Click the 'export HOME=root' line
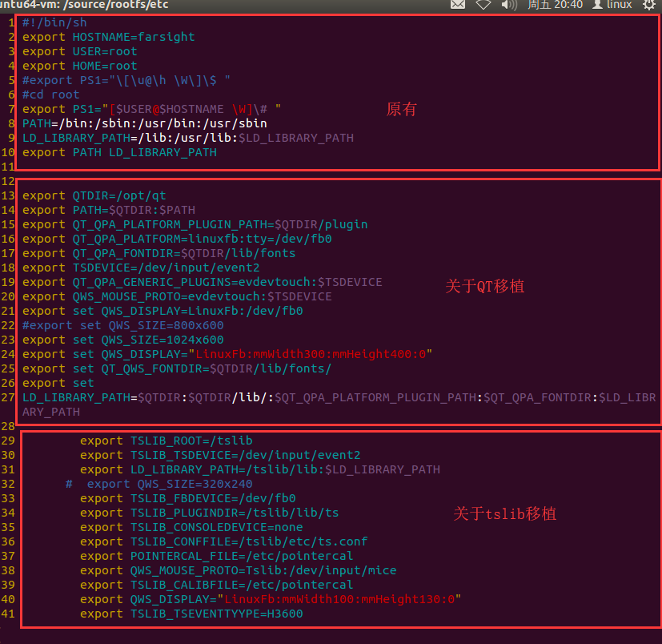 coord(80,66)
